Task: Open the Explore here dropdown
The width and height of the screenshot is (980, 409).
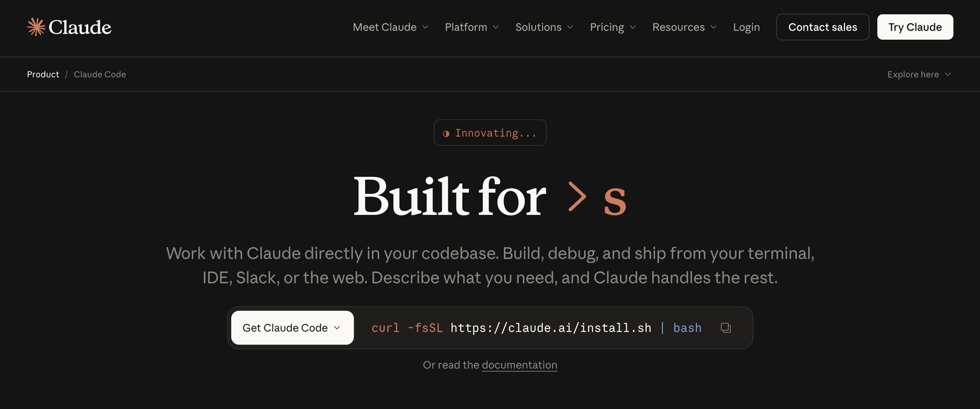Action: [x=919, y=75]
